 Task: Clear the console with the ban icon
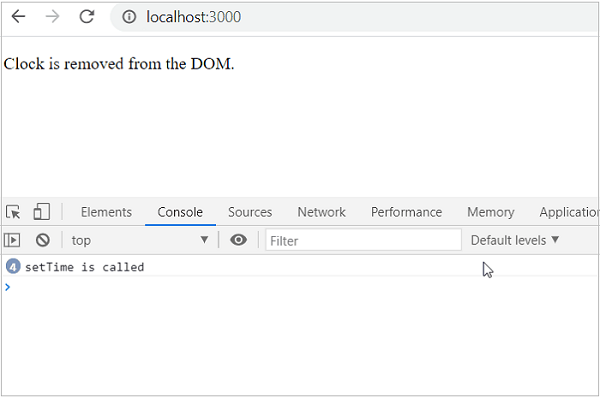click(x=42, y=240)
